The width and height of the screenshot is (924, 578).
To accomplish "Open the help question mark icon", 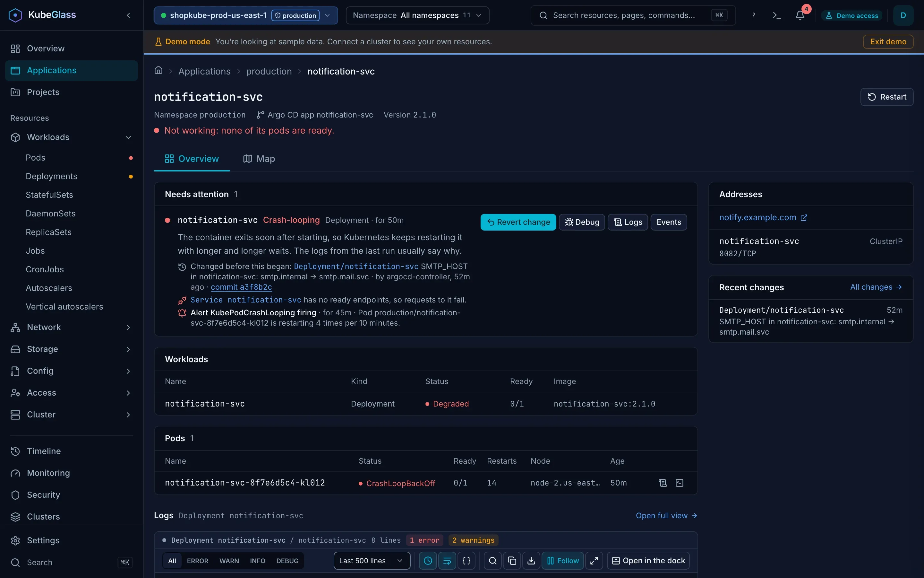I will [x=753, y=15].
